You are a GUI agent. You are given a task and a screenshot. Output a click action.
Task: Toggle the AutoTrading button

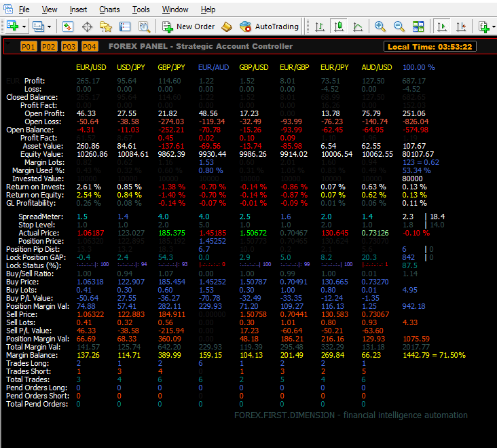coord(269,26)
